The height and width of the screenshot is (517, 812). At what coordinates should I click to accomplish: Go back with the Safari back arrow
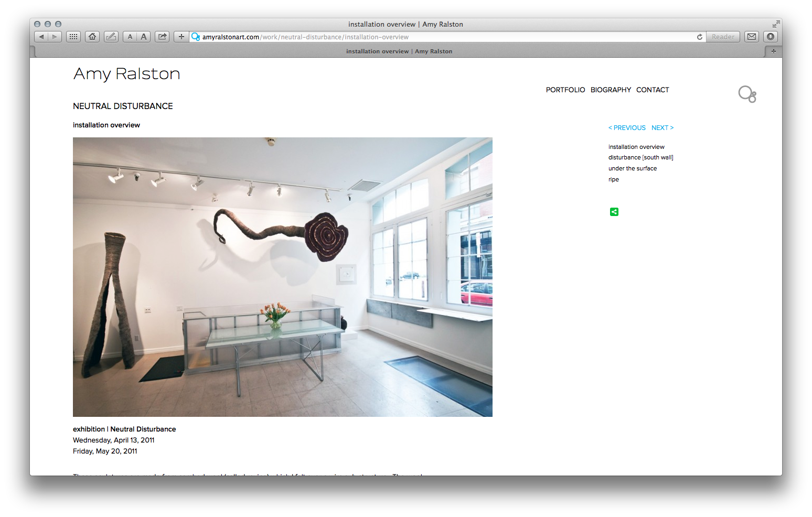pos(41,37)
